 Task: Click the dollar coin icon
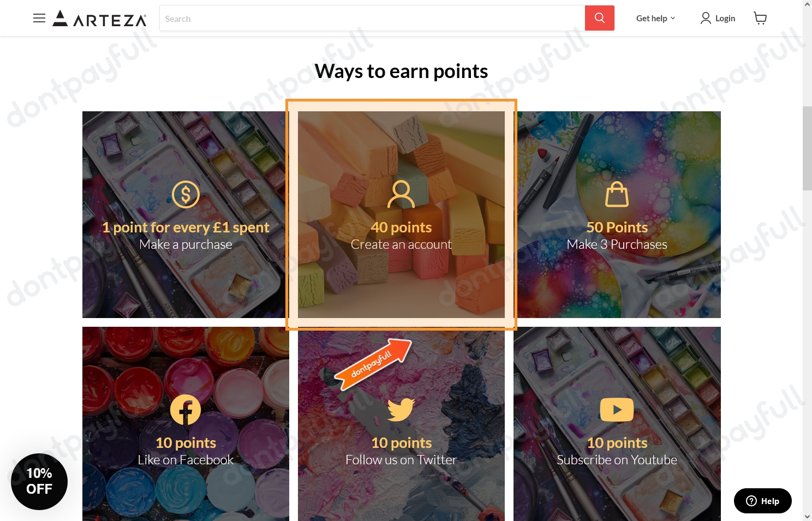point(186,194)
